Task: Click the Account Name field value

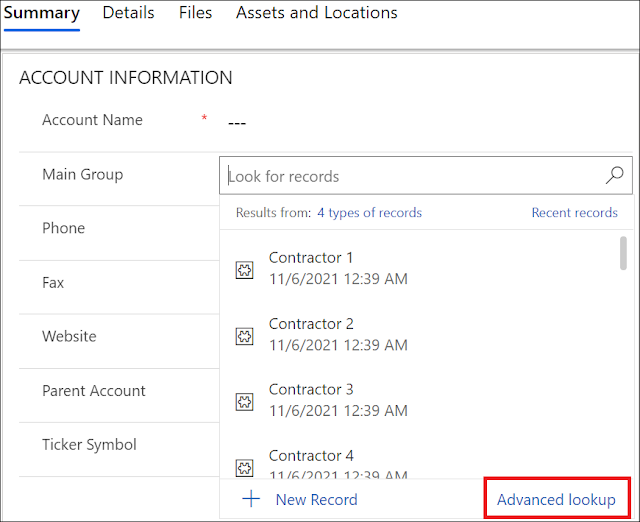Action: 237,122
